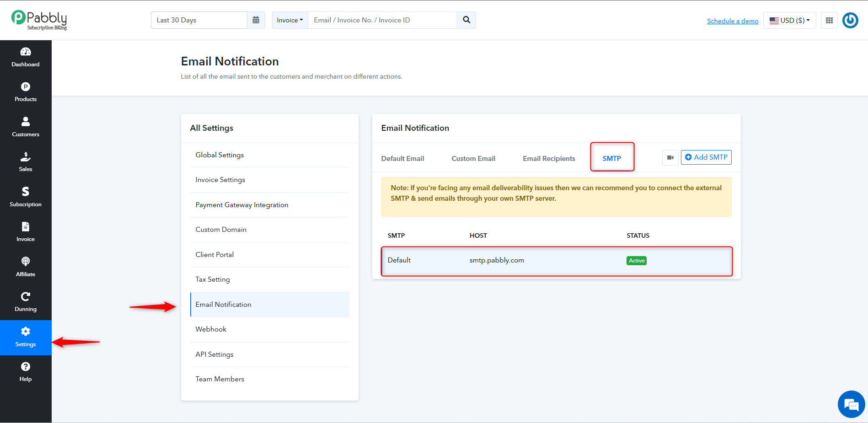Click the chat support bubble icon
The image size is (868, 423).
851,404
